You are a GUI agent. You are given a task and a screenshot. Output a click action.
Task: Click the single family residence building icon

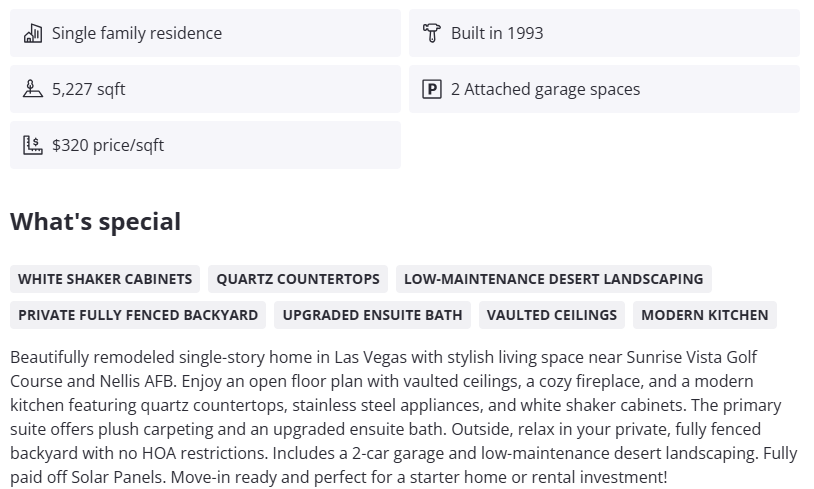click(32, 33)
